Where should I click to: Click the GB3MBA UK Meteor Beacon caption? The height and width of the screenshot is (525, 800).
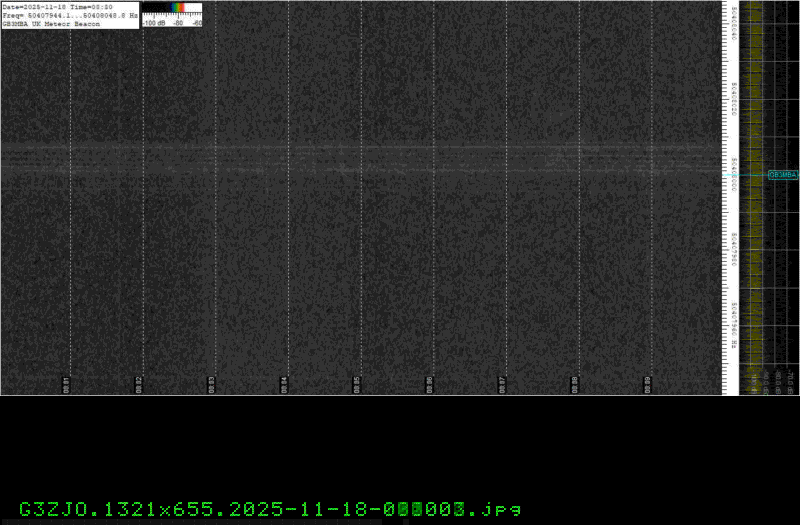[52, 23]
